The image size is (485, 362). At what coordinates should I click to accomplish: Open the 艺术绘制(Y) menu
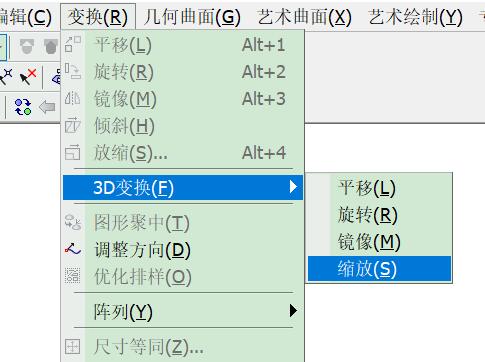click(x=416, y=17)
